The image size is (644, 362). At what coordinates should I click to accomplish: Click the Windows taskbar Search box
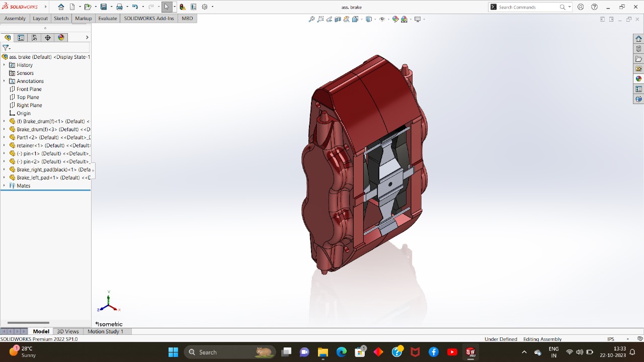tap(230, 352)
